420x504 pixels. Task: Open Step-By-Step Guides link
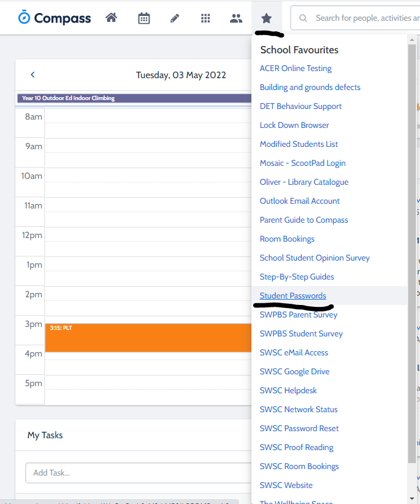tap(297, 277)
